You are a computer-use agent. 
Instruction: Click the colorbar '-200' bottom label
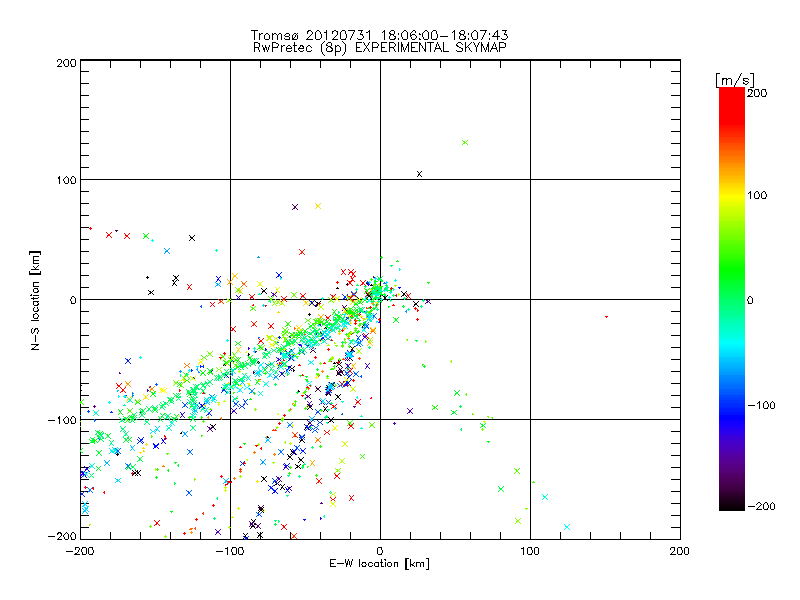(761, 506)
